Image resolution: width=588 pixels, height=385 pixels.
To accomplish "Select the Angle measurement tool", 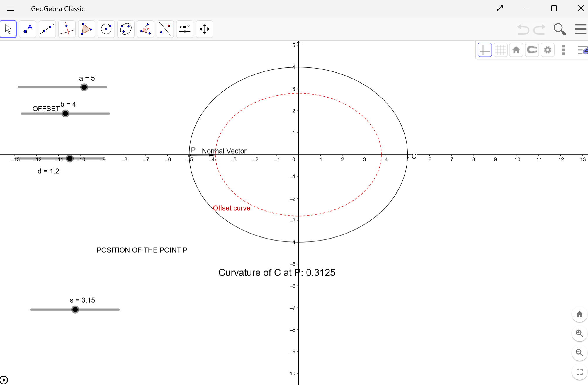I will (145, 29).
